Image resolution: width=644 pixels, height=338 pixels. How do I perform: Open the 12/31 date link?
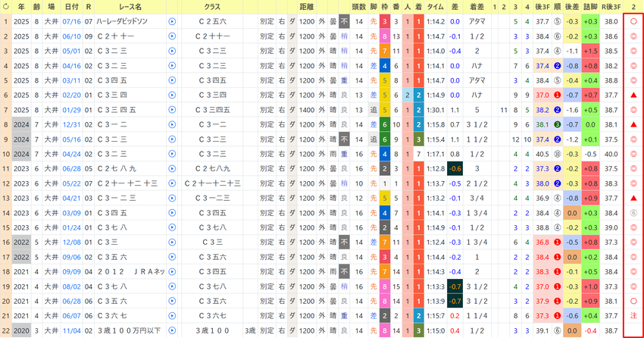[71, 124]
